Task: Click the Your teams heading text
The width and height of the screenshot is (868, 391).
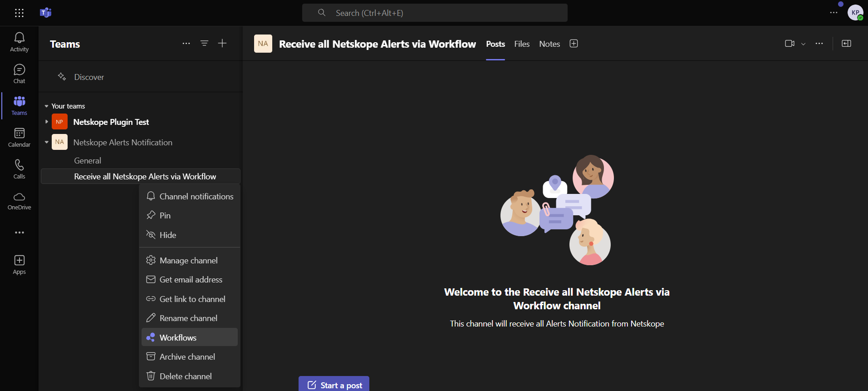Action: click(x=68, y=106)
